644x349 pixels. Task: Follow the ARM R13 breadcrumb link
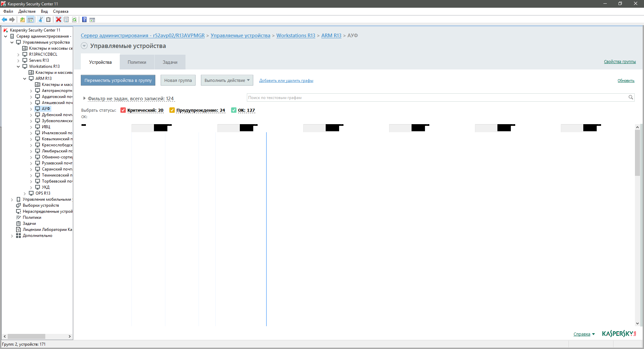tap(331, 36)
